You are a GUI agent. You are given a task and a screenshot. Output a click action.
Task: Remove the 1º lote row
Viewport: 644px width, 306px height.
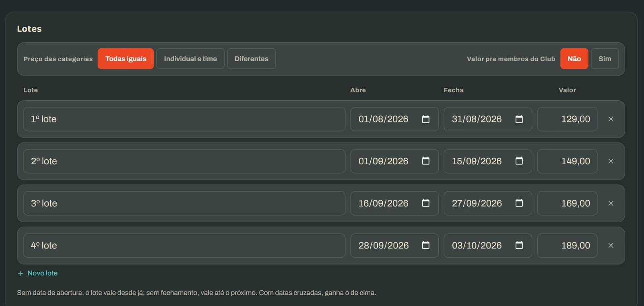(x=611, y=119)
